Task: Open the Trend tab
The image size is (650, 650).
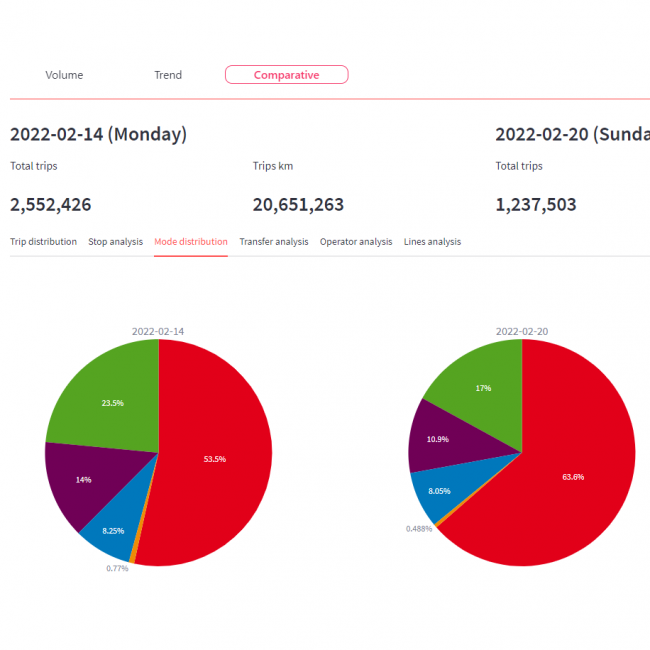Action: click(x=168, y=75)
